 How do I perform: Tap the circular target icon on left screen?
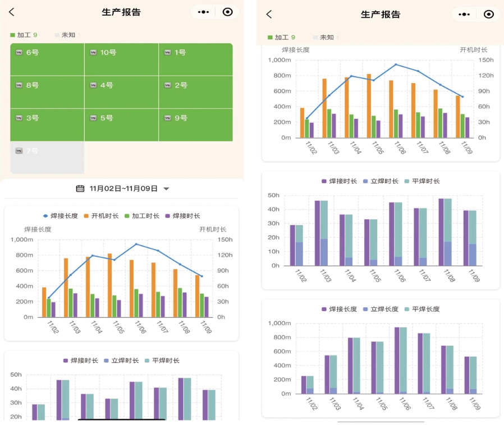pos(227,12)
